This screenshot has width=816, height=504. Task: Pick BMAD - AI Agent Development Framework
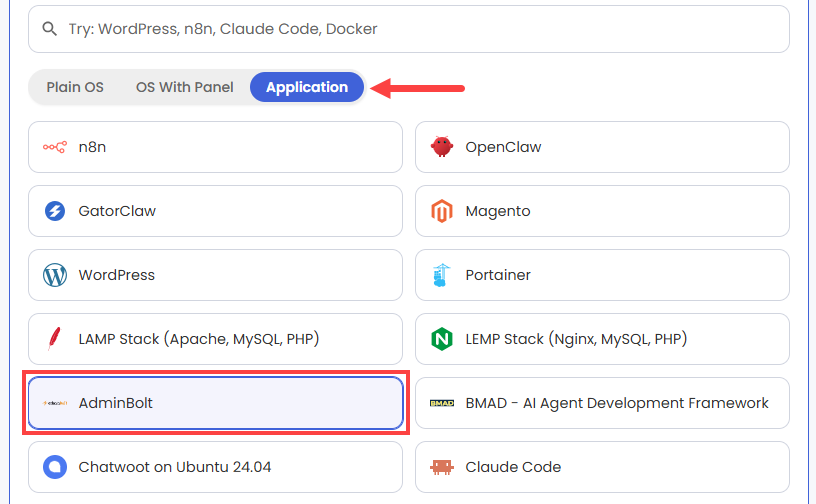[602, 403]
